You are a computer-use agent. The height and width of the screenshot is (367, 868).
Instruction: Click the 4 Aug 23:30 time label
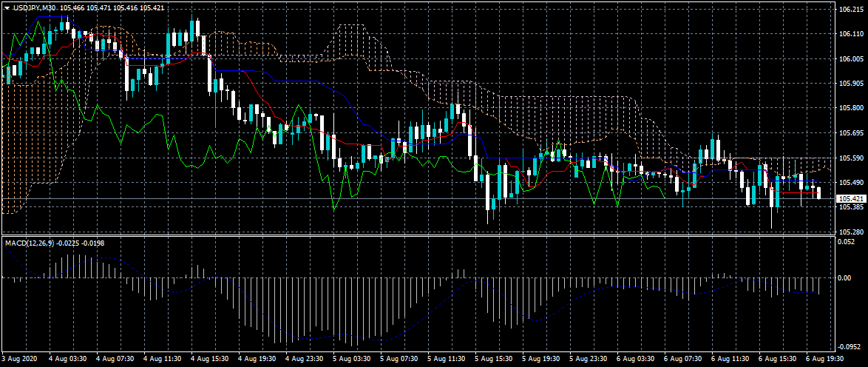click(303, 359)
